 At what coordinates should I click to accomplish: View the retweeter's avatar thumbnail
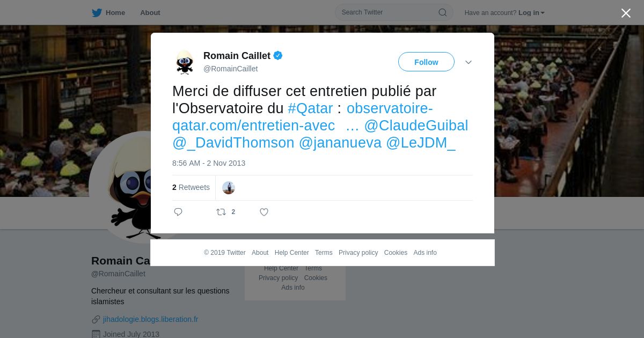(x=229, y=188)
